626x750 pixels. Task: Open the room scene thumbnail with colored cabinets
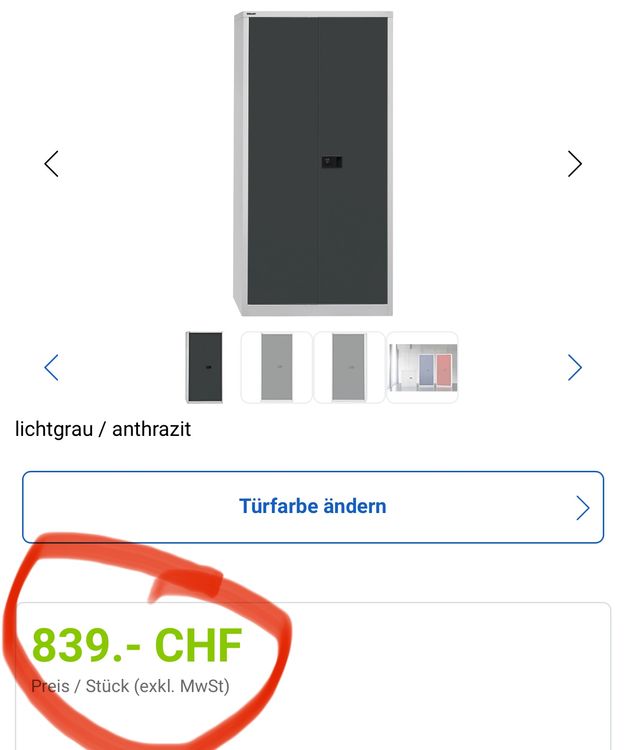click(x=422, y=367)
